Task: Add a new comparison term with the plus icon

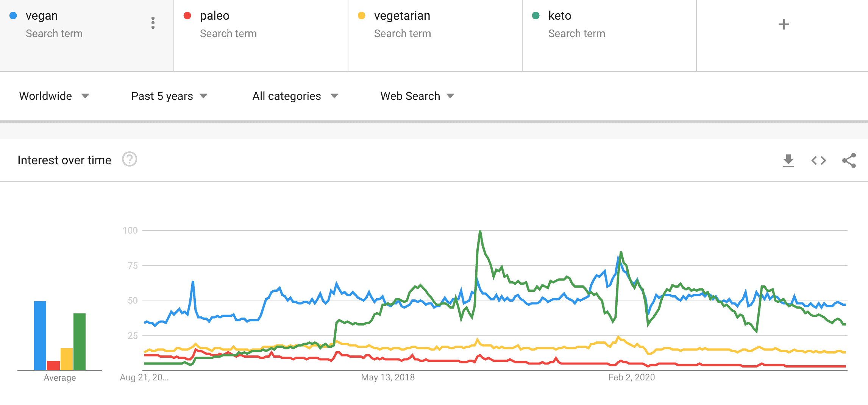Action: click(783, 24)
